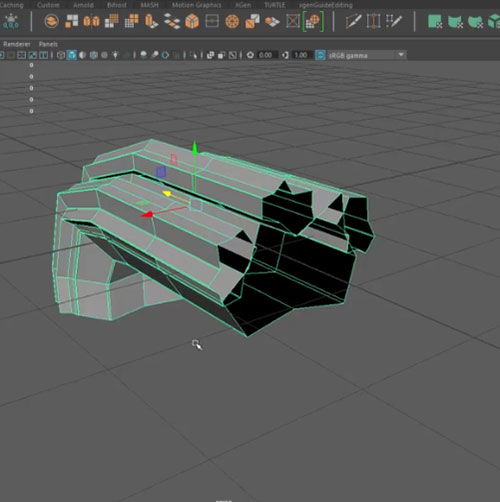Viewport: 500px width, 502px height.
Task: Open the Panels viewport menu
Action: tap(48, 44)
